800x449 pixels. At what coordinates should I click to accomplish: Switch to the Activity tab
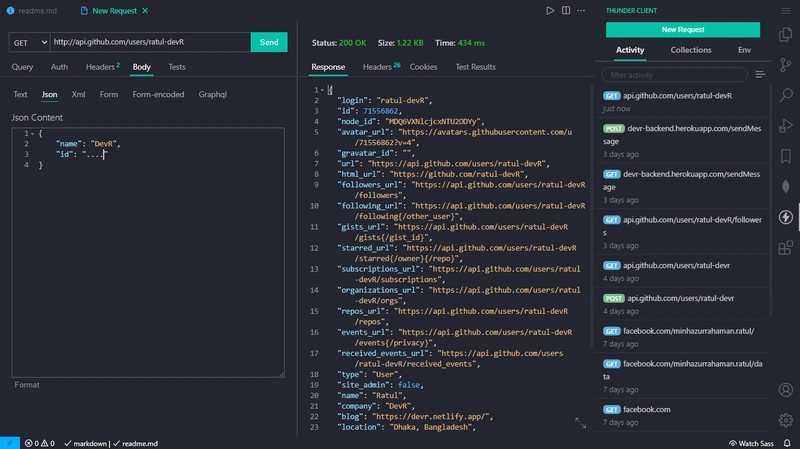pos(630,50)
